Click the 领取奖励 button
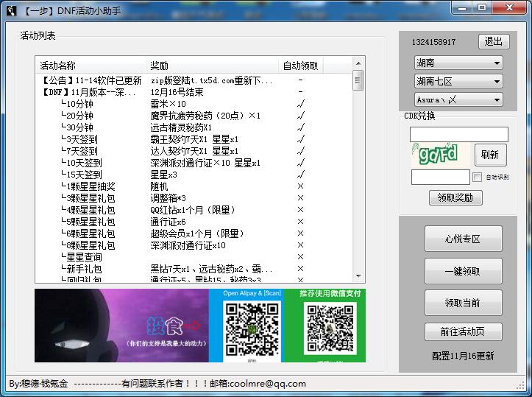532x397 pixels. coord(455,197)
